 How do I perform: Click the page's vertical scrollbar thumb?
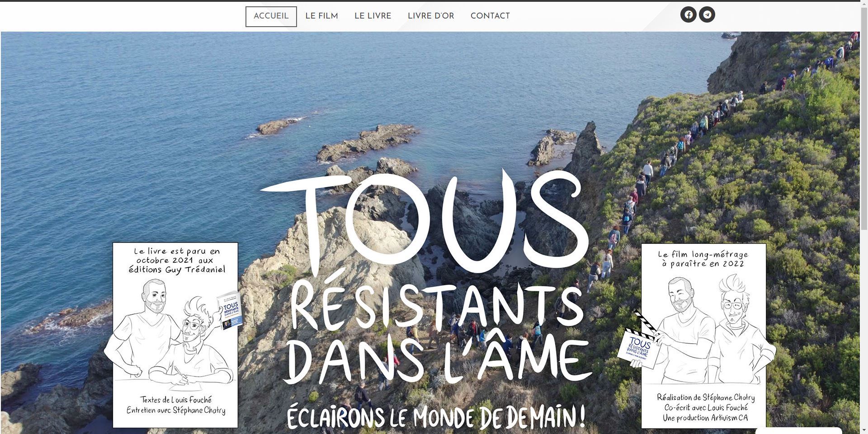coord(863,117)
